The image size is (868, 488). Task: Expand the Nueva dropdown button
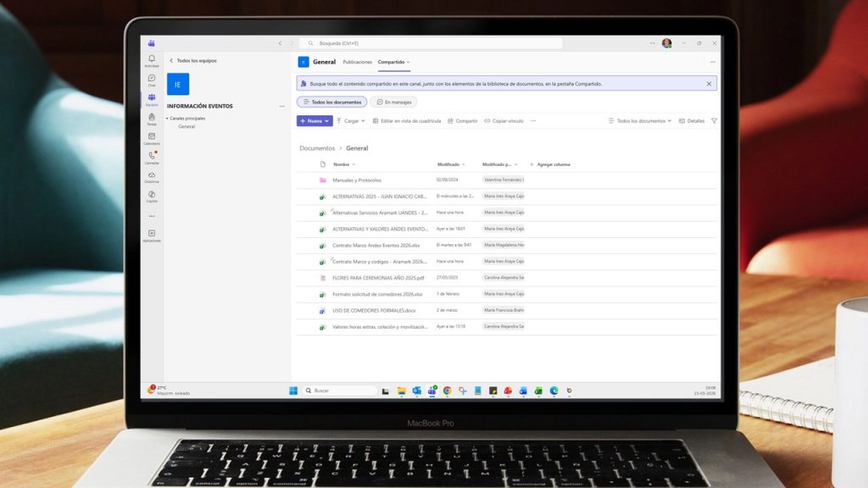pyautogui.click(x=314, y=121)
